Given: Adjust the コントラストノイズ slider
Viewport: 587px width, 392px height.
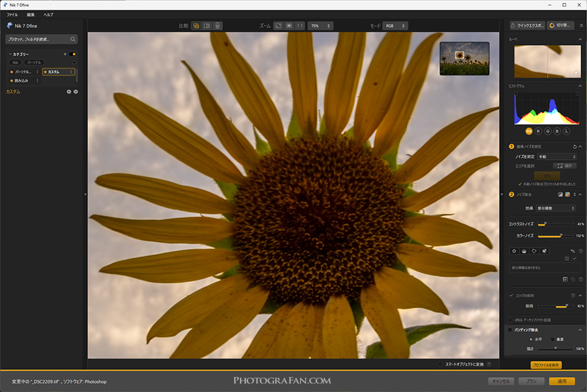Looking at the screenshot, I should [x=555, y=224].
